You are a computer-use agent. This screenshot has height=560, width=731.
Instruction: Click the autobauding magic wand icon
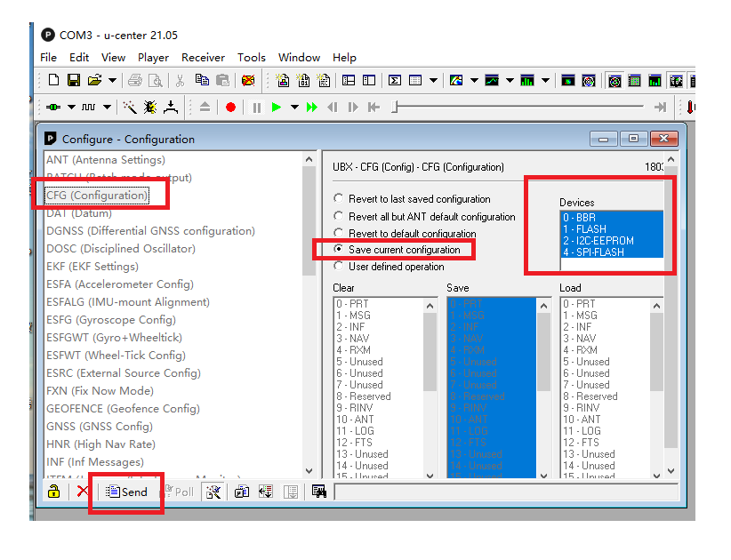129,108
